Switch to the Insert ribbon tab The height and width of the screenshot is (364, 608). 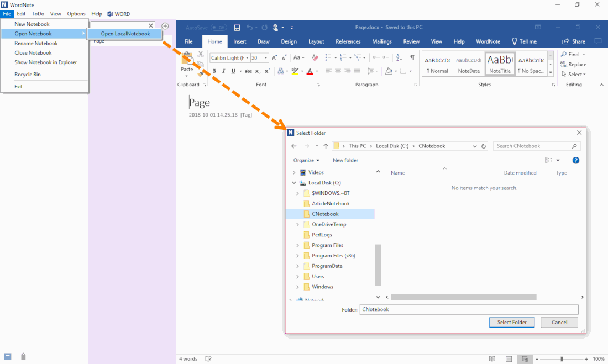pyautogui.click(x=240, y=41)
